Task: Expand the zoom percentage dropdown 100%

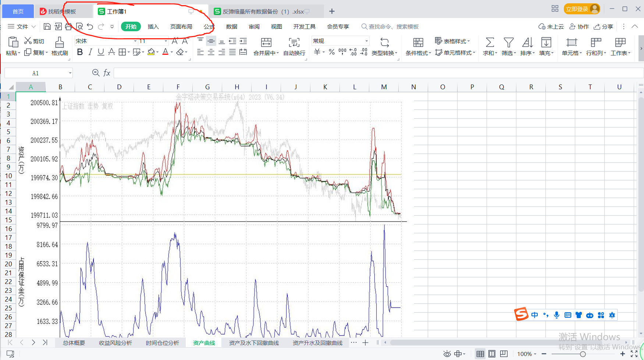Action: click(535, 354)
